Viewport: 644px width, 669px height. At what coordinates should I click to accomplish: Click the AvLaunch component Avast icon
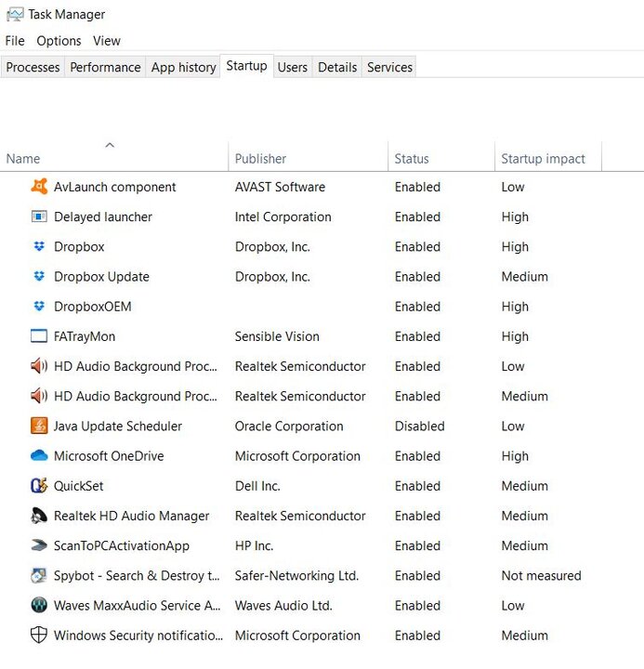39,187
